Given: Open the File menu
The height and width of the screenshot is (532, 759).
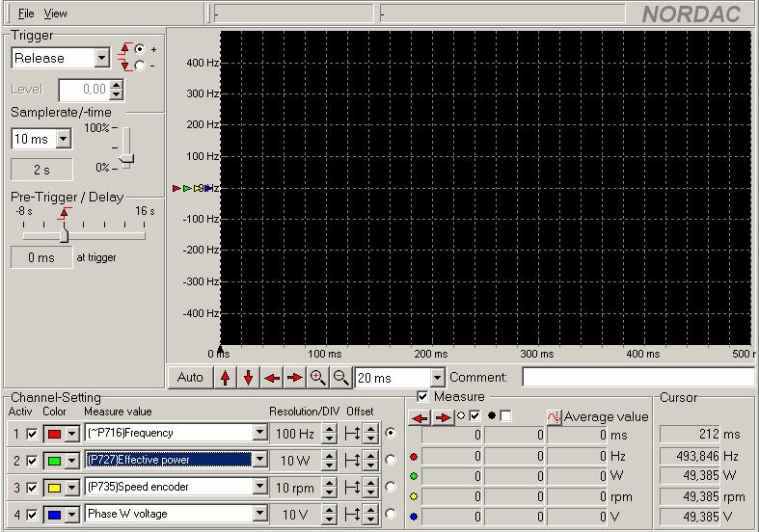Looking at the screenshot, I should pos(26,13).
